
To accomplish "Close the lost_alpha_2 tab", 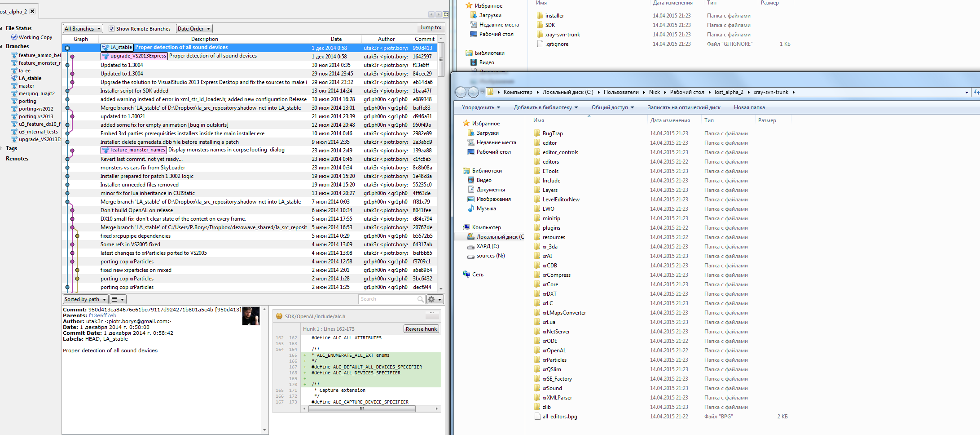I will click(32, 11).
